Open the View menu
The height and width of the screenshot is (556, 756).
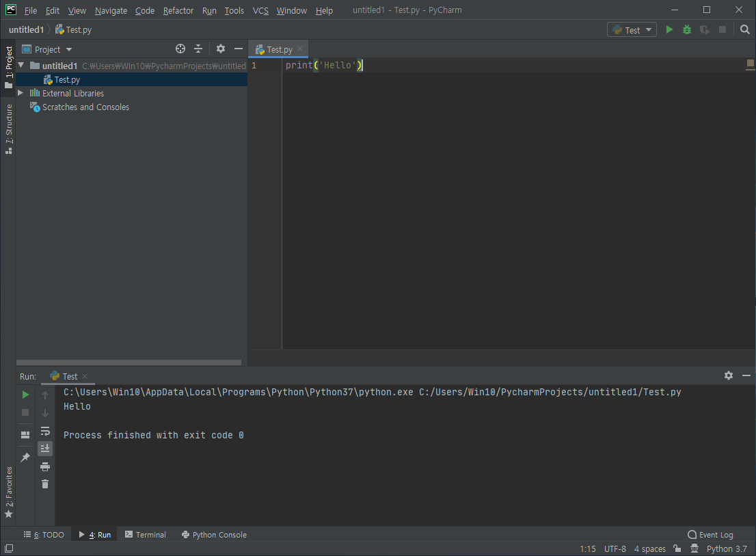pyautogui.click(x=77, y=10)
